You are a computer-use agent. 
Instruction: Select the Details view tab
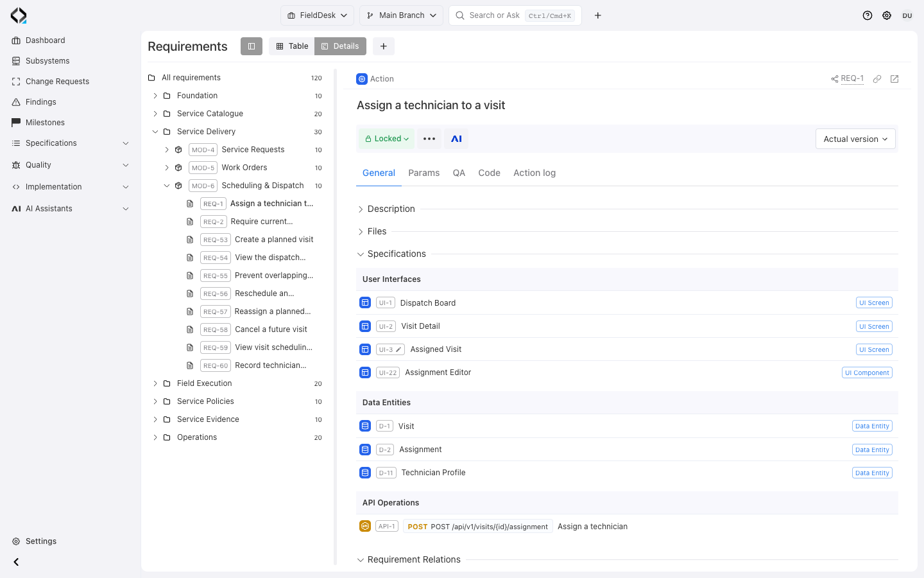(340, 46)
